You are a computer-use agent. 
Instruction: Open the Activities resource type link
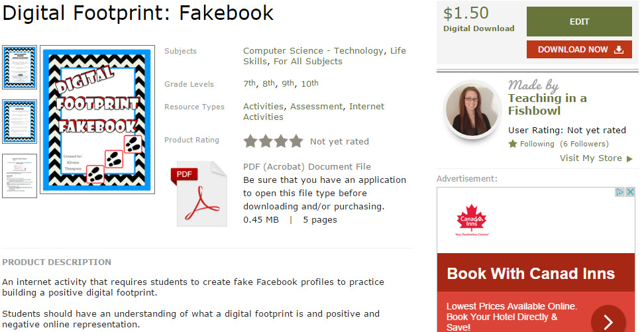point(263,107)
